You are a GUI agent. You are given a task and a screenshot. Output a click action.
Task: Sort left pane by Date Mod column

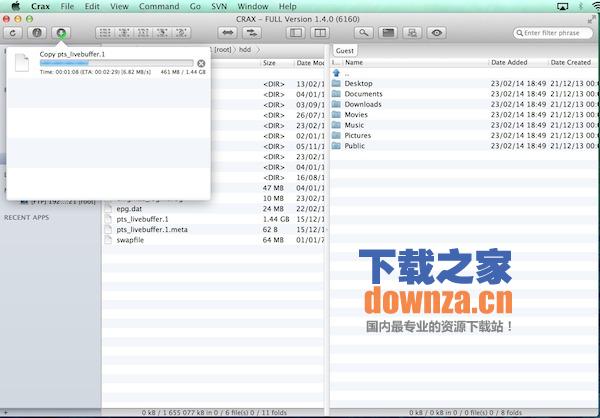(x=310, y=63)
